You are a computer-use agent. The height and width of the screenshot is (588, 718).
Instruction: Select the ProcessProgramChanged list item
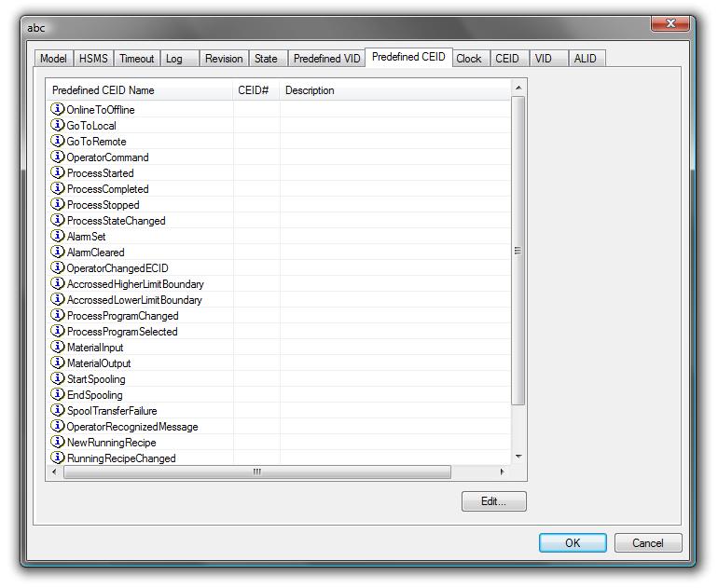coord(122,316)
